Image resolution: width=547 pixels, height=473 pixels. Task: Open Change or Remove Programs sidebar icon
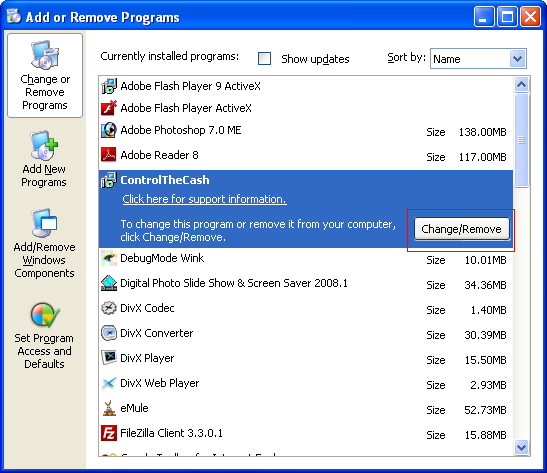pyautogui.click(x=45, y=55)
